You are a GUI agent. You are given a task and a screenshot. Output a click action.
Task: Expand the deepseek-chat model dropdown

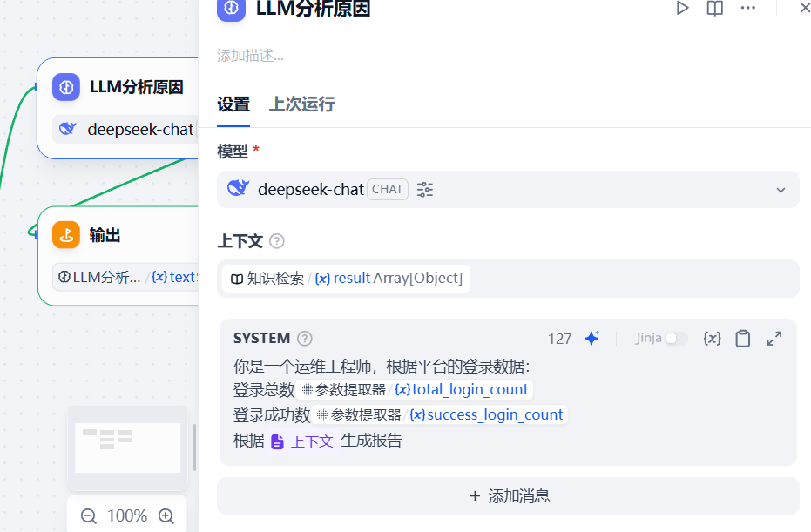click(781, 190)
